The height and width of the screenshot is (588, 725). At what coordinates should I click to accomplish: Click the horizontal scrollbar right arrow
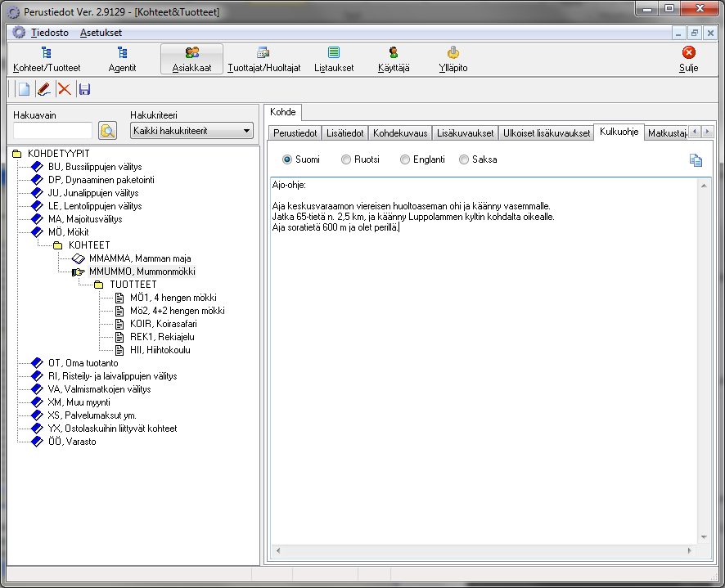click(x=689, y=550)
